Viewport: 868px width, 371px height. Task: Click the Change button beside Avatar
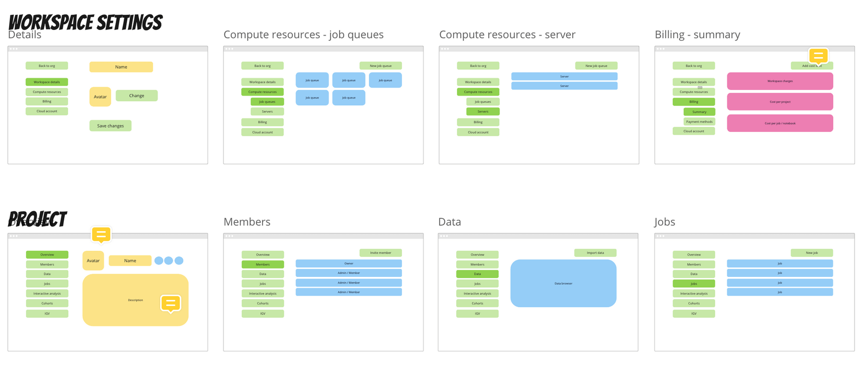(137, 96)
